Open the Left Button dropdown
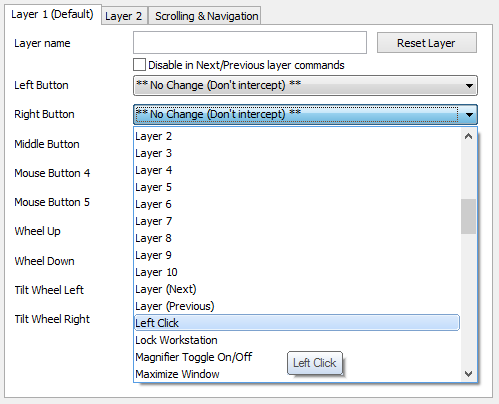 pyautogui.click(x=305, y=85)
